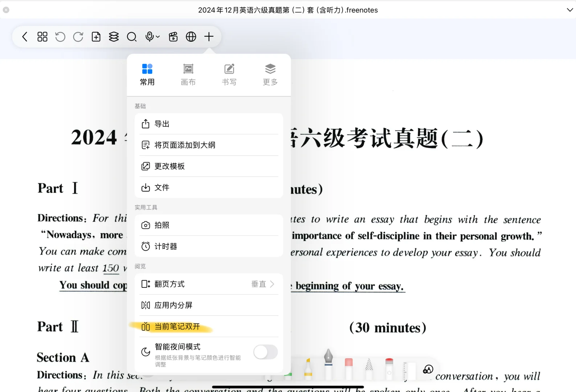
Task: Switch to the 书写 tab
Action: click(229, 75)
